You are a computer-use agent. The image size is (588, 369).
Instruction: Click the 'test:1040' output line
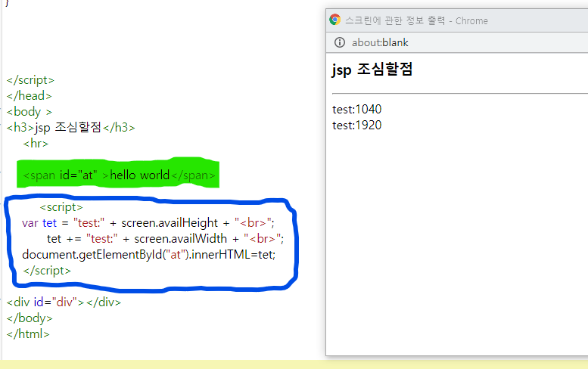tap(357, 109)
